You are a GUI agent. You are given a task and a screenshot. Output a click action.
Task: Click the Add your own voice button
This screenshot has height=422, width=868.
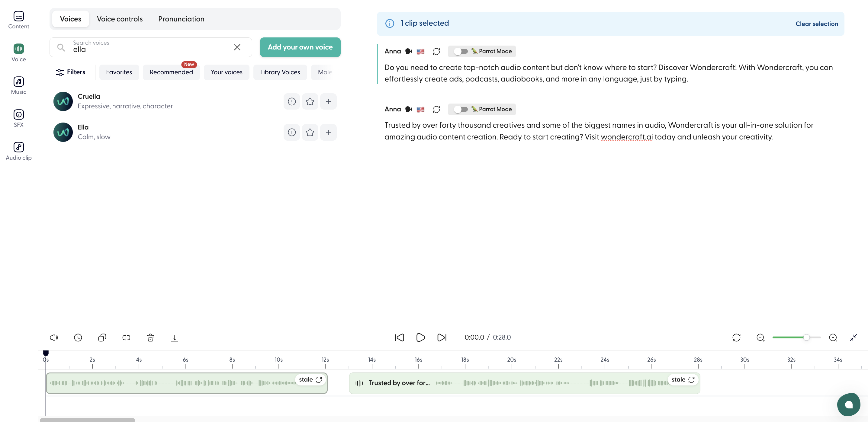coord(300,47)
